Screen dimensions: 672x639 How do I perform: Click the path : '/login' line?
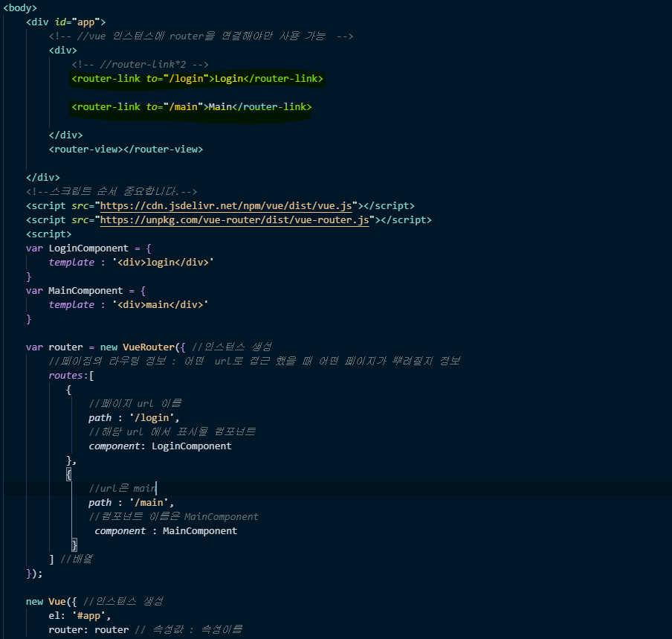click(134, 418)
